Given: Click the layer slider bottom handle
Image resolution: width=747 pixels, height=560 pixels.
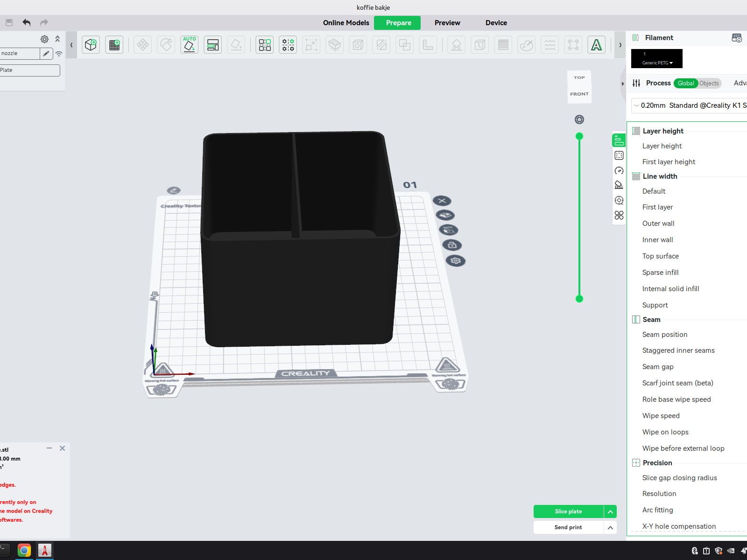Looking at the screenshot, I should pyautogui.click(x=579, y=299).
